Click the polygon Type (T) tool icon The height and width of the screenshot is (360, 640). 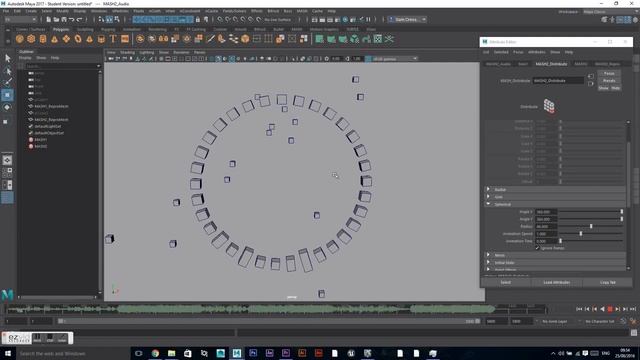coord(113,39)
